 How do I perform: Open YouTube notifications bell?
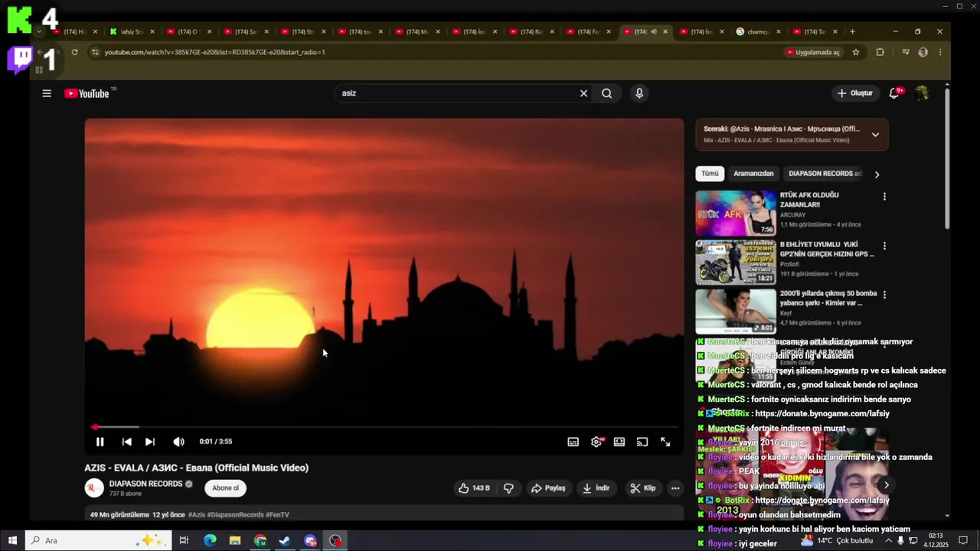[894, 93]
